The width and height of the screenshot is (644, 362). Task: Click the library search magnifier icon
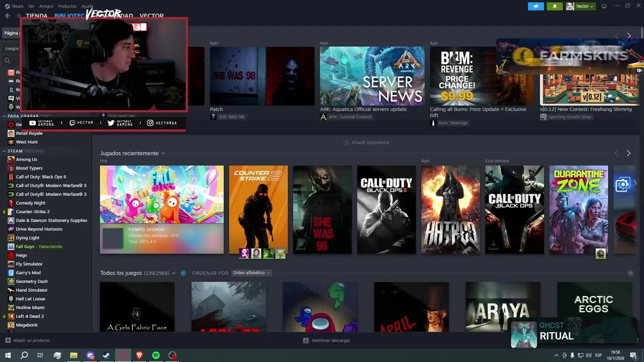point(8,61)
